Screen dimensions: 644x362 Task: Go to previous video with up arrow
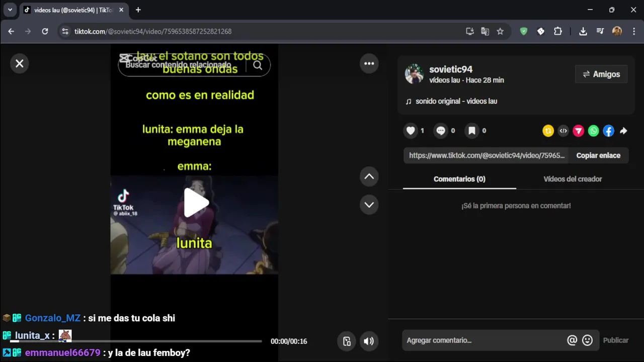point(369,176)
